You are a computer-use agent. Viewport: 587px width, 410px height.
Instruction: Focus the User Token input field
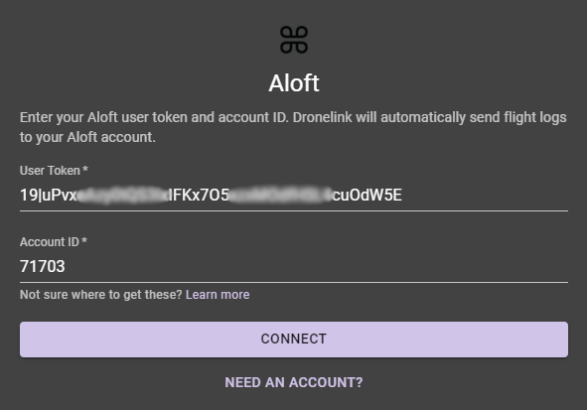[x=294, y=195]
